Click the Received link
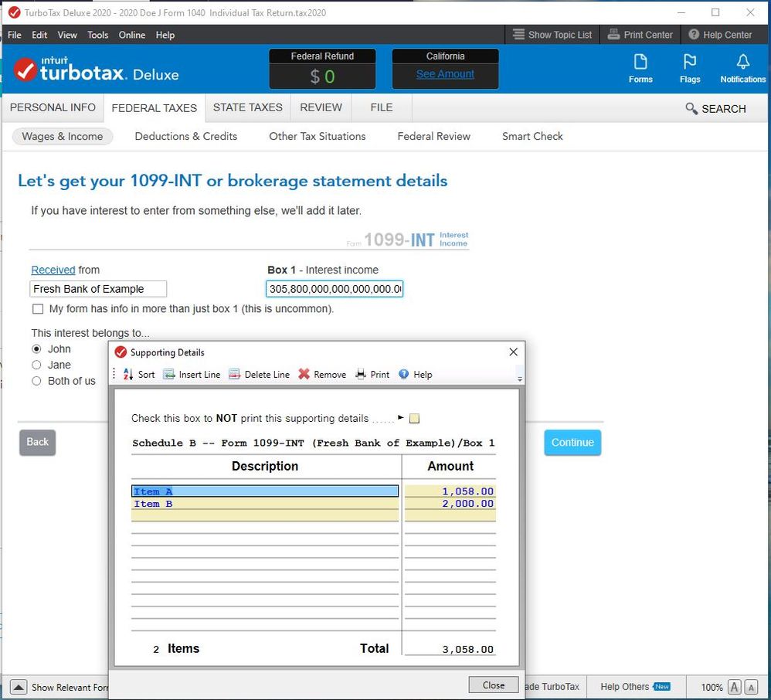This screenshot has width=771, height=700. tap(53, 270)
